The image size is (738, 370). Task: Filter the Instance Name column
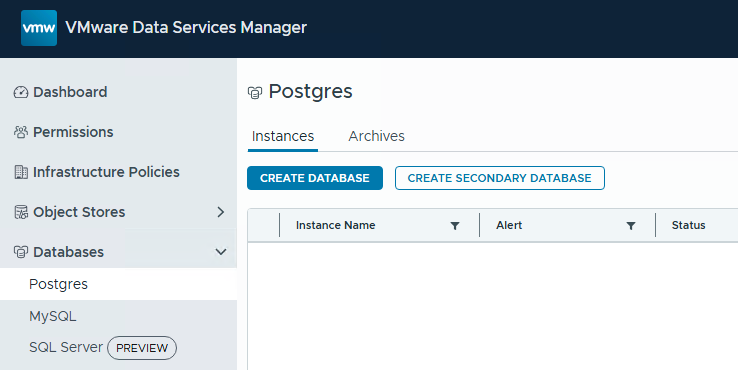(455, 226)
